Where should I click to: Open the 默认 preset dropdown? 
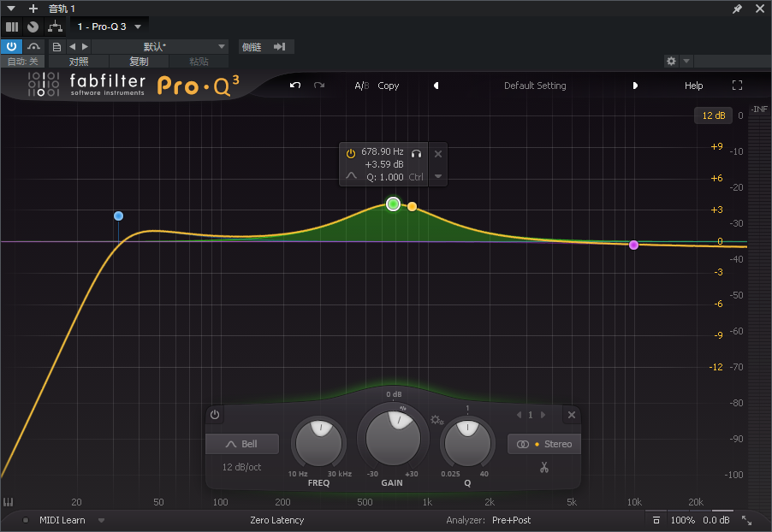(160, 47)
